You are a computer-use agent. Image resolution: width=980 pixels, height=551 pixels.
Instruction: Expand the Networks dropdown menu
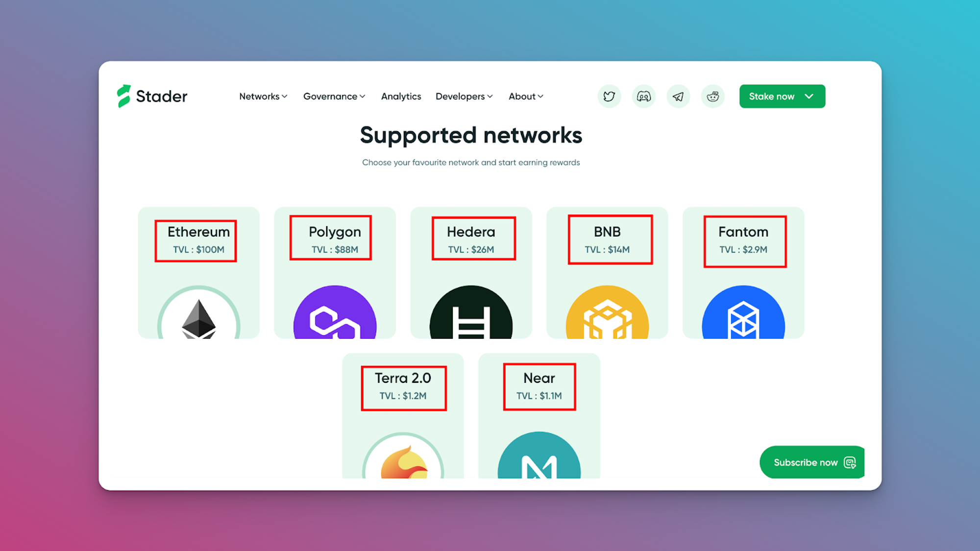click(x=263, y=96)
